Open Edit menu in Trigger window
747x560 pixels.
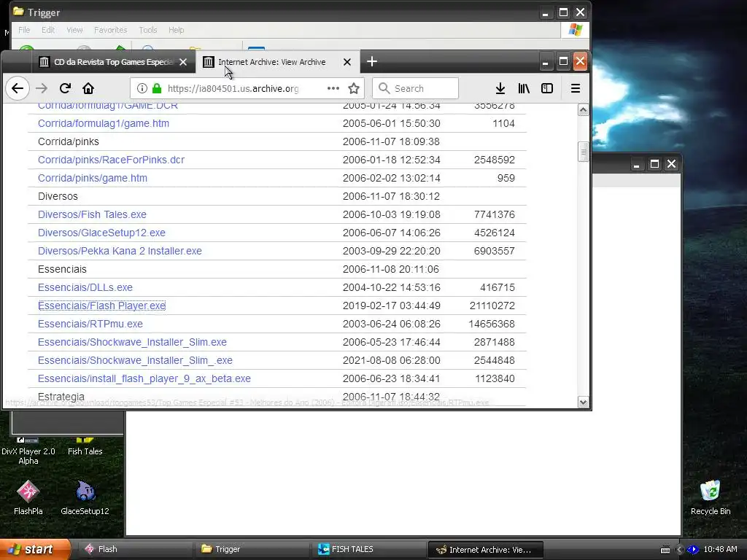coord(48,30)
